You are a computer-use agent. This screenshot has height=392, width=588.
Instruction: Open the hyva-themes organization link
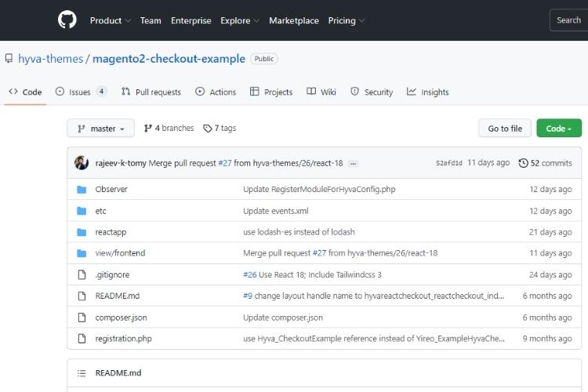(x=50, y=59)
